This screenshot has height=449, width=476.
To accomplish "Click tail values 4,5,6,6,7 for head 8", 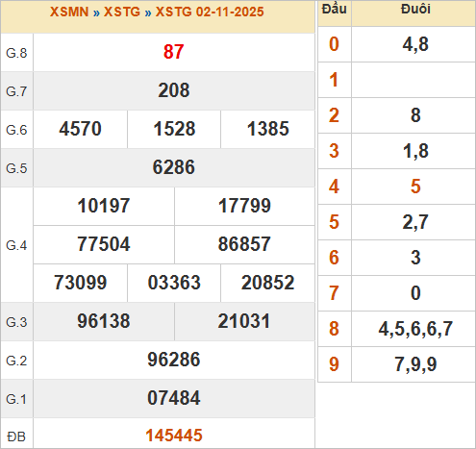I will (415, 329).
